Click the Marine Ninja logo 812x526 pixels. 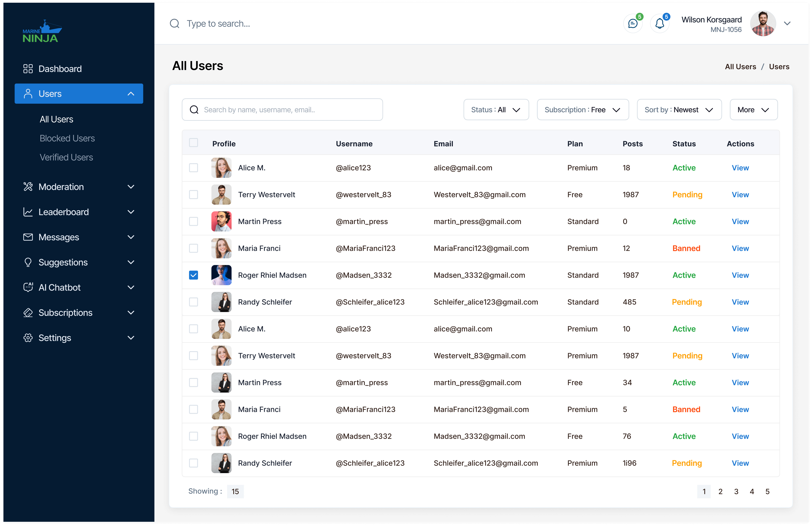click(42, 31)
